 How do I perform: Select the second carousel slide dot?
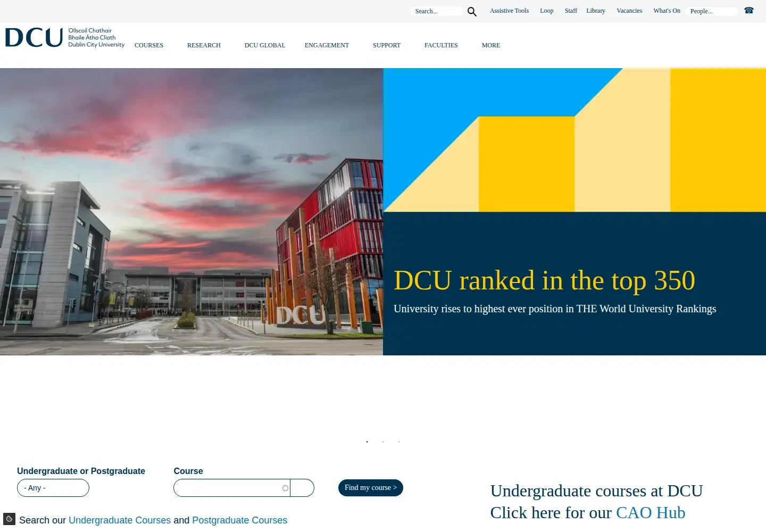383,442
